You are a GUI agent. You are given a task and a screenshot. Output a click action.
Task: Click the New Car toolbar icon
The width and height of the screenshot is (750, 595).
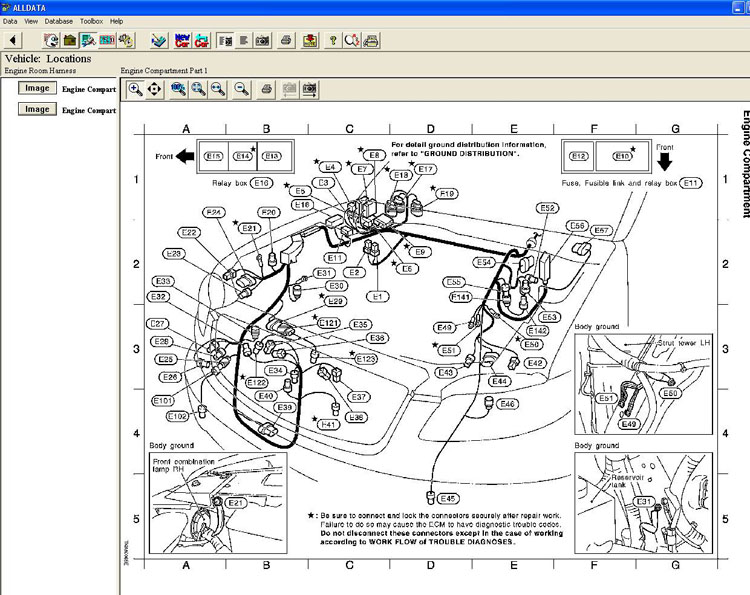coord(182,41)
